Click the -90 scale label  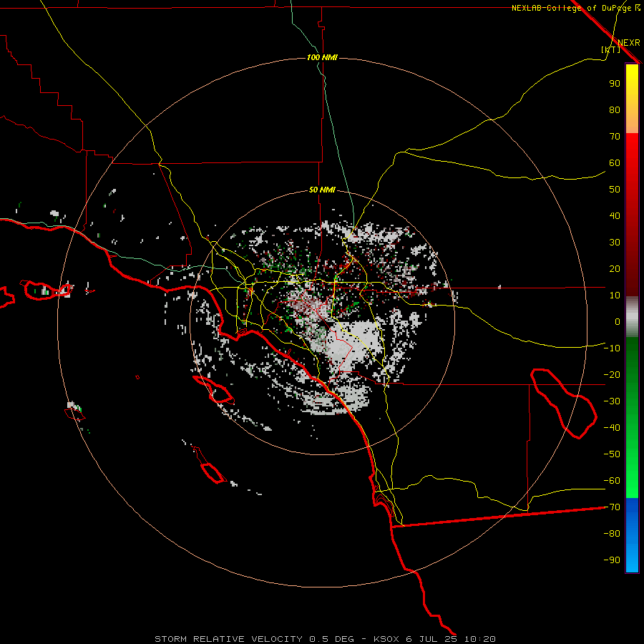612,560
